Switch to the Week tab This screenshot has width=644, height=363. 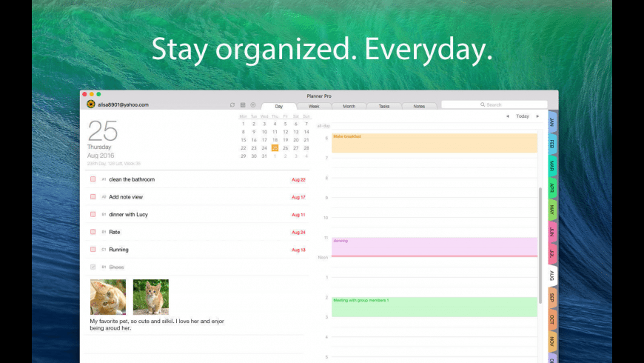[x=314, y=106]
